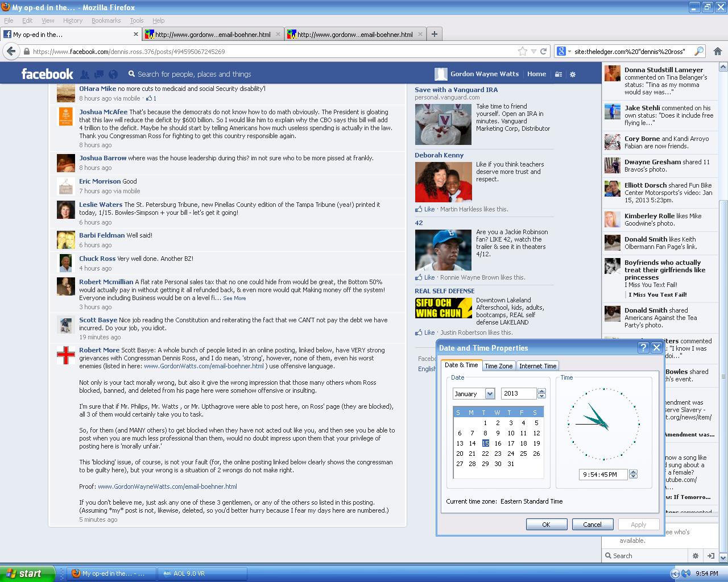The height and width of the screenshot is (582, 728).
Task: Click the hide chat sidebar icon
Action: click(x=710, y=556)
